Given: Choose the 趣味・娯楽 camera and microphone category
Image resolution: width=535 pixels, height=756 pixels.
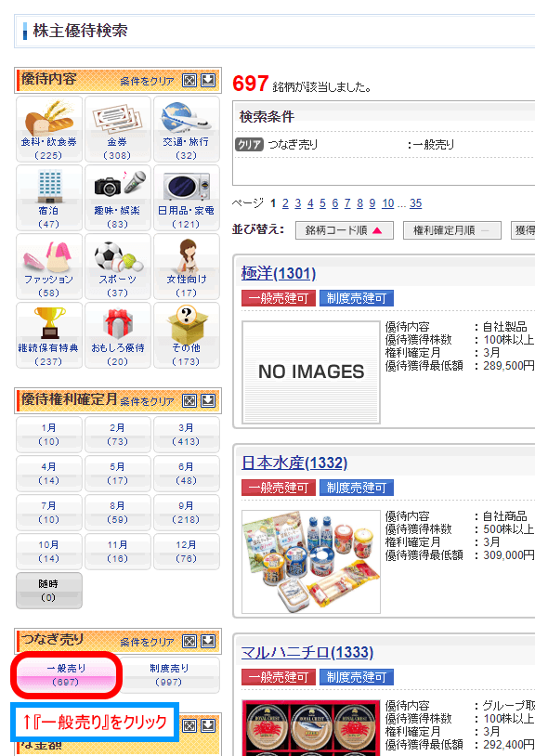Looking at the screenshot, I should 118,198.
